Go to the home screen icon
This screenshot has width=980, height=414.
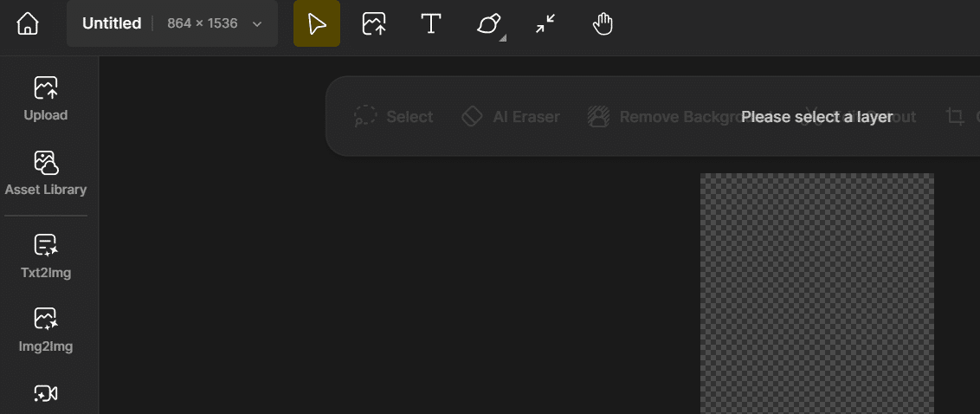pyautogui.click(x=28, y=23)
